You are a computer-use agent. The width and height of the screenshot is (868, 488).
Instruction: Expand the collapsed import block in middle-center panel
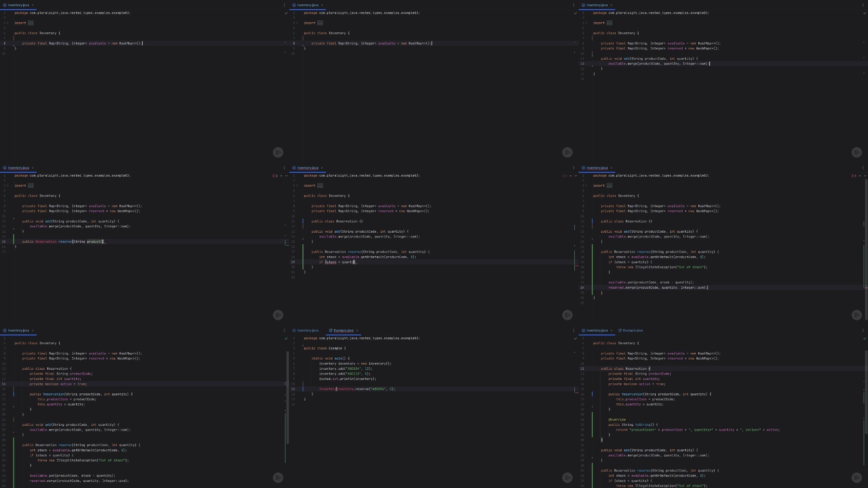click(x=320, y=186)
